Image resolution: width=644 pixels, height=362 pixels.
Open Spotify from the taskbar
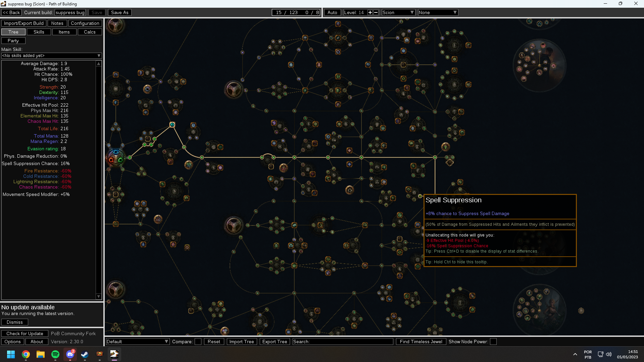tap(55, 354)
